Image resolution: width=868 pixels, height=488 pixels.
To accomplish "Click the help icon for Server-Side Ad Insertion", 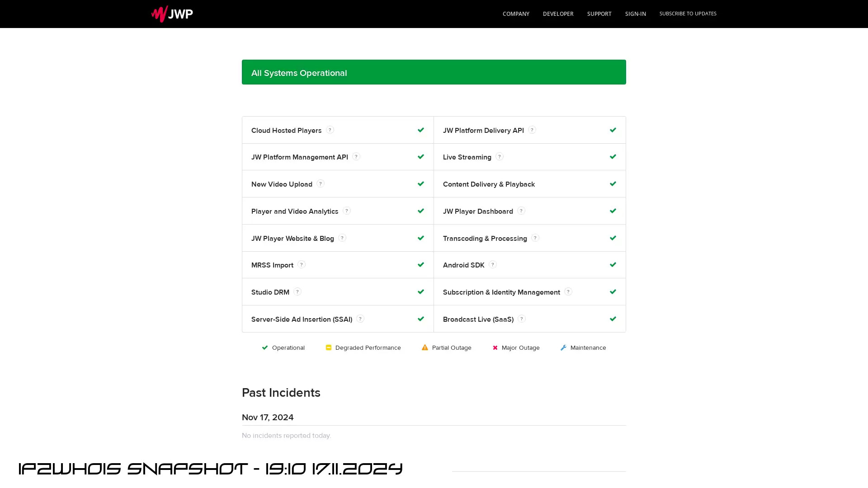I will pos(360,319).
